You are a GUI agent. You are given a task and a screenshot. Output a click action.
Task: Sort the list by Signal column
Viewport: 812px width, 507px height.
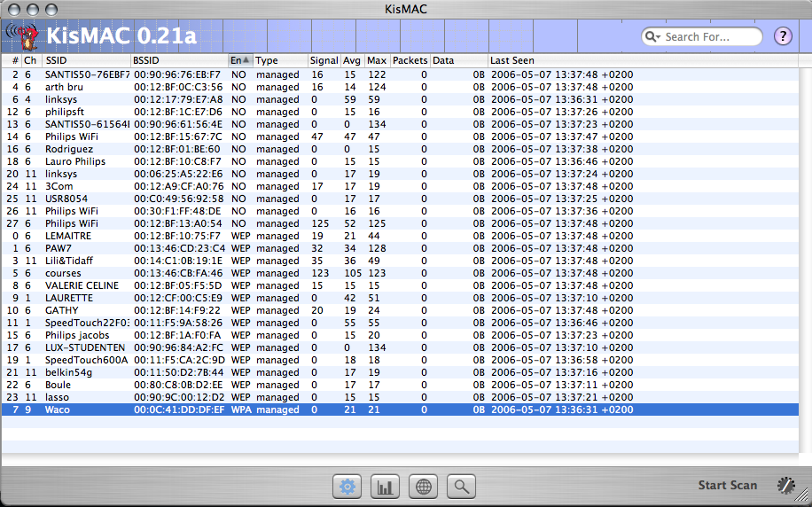[x=324, y=60]
